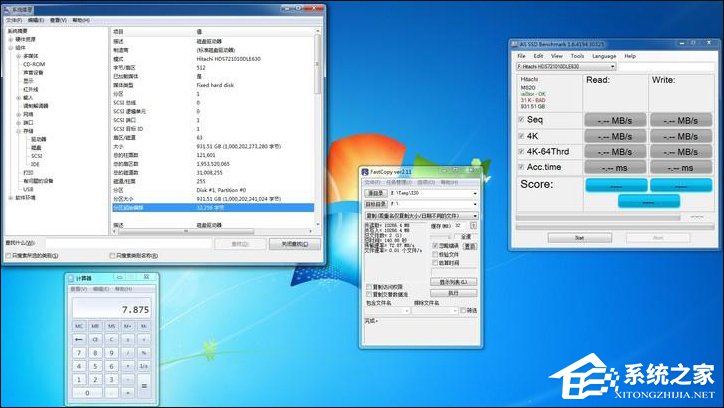The height and width of the screenshot is (408, 724).
Task: Click FastCopy 目标目录 (Dest) button
Action: [375, 204]
